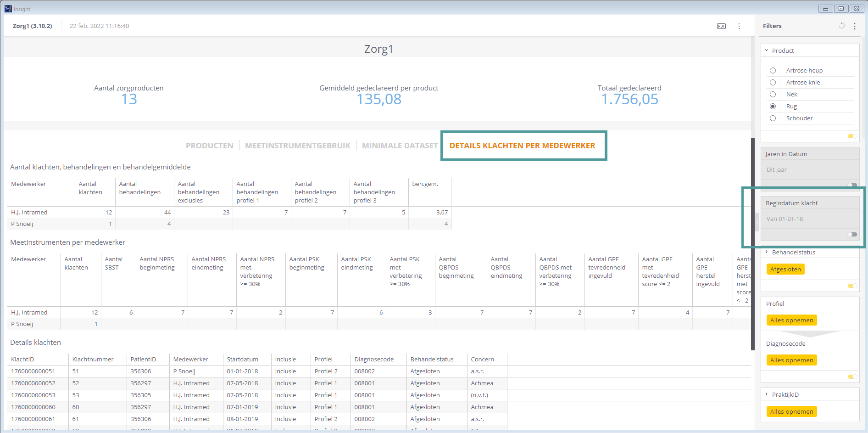The image size is (868, 433).
Task: Click the Startdatum column header
Action: click(242, 360)
